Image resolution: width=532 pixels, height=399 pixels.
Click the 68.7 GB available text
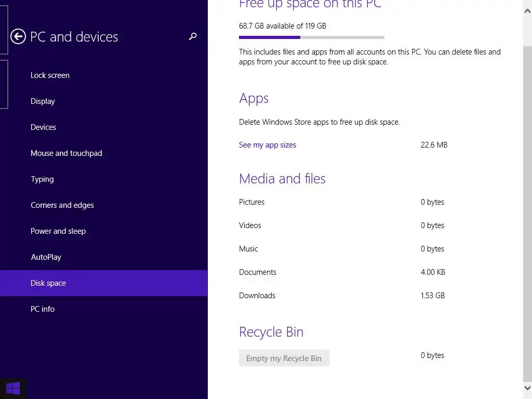(282, 26)
